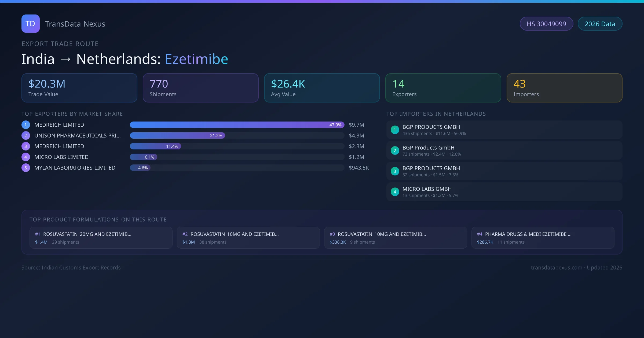This screenshot has height=338, width=644.
Task: Click rank 2 badge beside Unison Pharmaceuticals
Action: (x=26, y=135)
